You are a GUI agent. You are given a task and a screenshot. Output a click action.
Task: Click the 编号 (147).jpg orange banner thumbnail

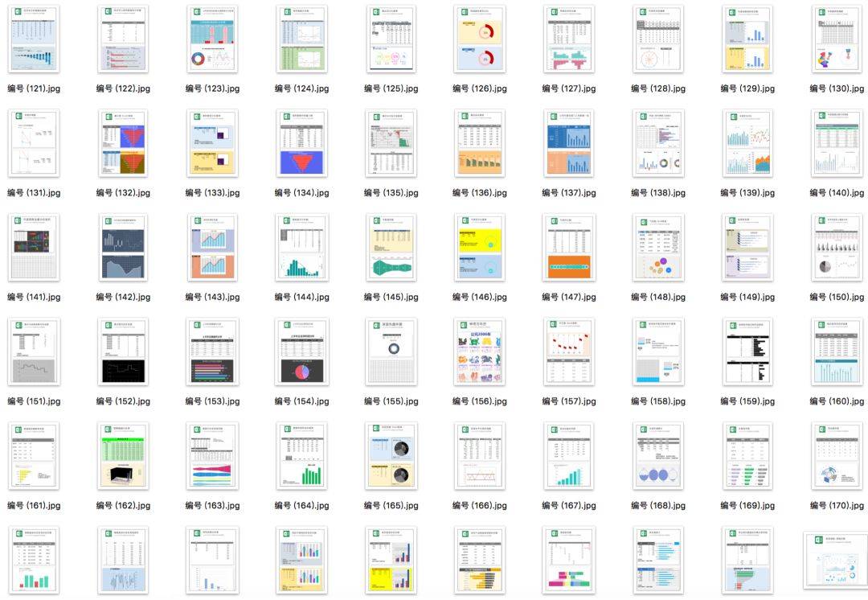pyautogui.click(x=568, y=247)
